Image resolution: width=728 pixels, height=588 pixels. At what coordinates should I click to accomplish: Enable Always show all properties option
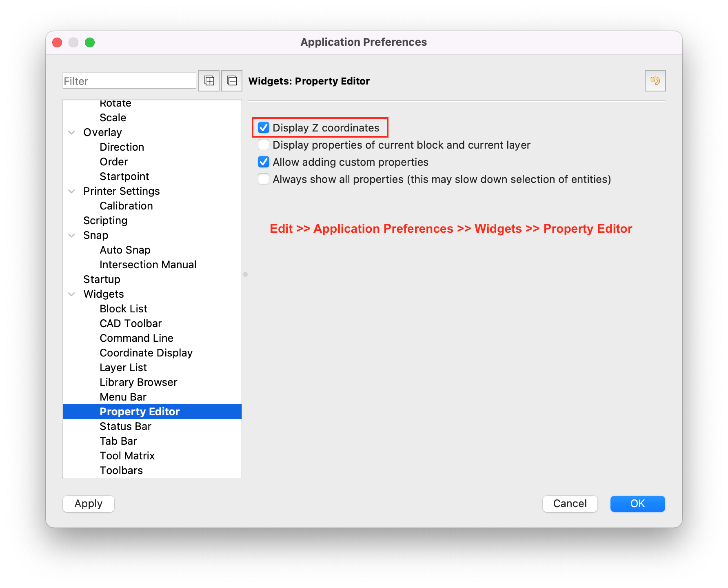pyautogui.click(x=264, y=179)
